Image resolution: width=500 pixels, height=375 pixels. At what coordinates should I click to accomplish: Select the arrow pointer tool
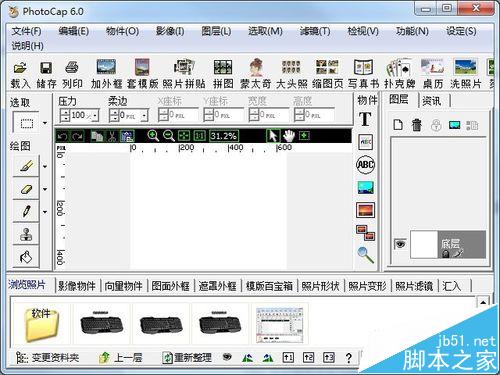tap(273, 136)
